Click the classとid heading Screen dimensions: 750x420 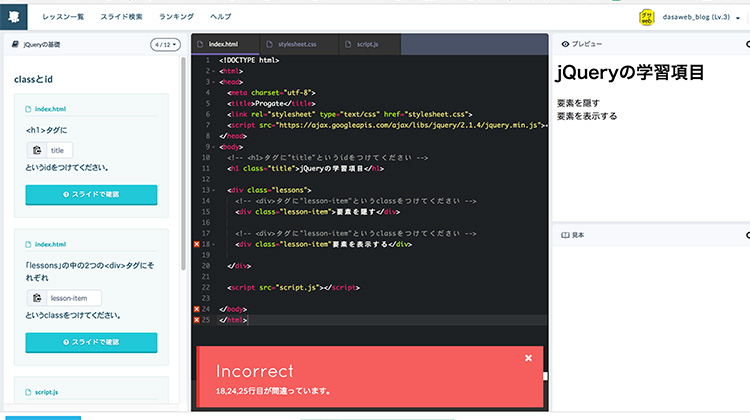[x=33, y=79]
